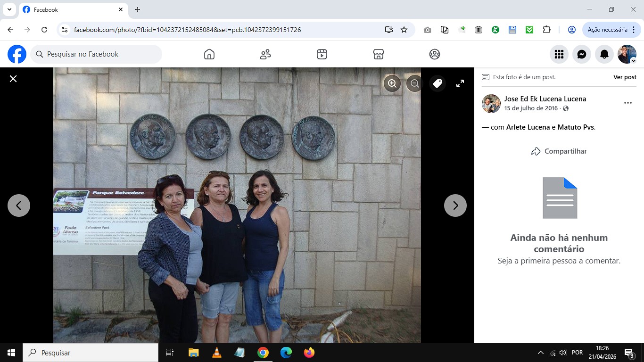The height and width of the screenshot is (362, 644).
Task: Bookmark this page with the star
Action: click(404, 30)
